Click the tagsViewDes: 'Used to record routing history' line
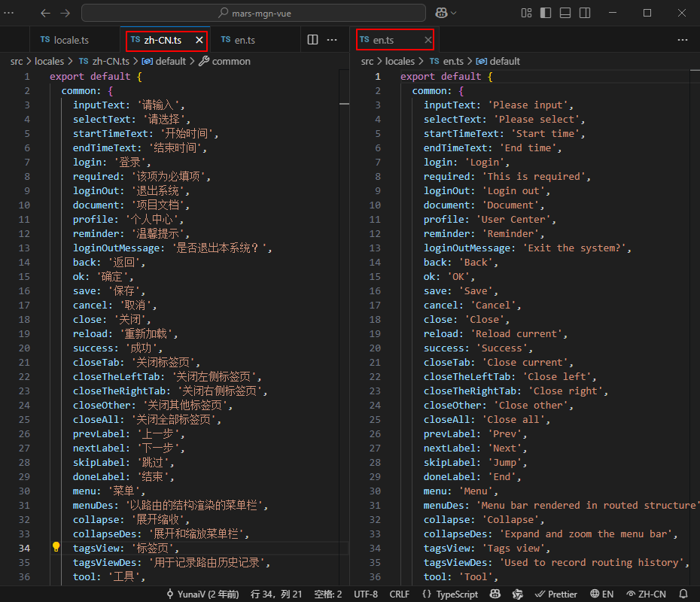Screen dimensions: 700x602 [x=556, y=562]
